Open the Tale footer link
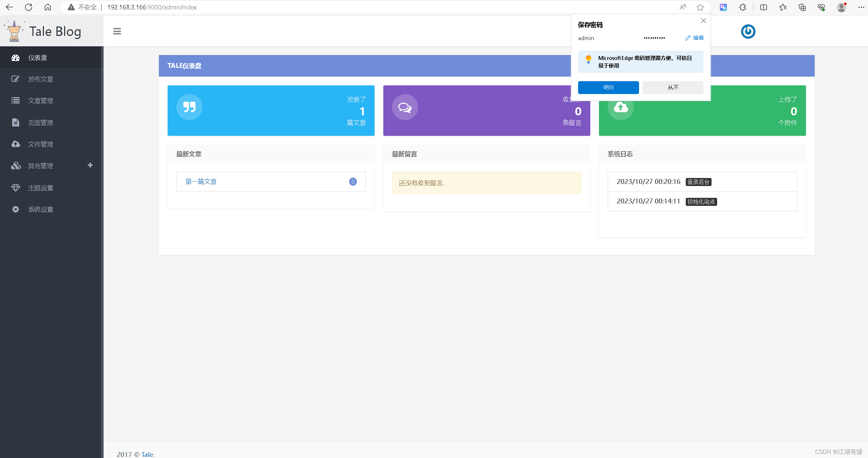 pyautogui.click(x=147, y=454)
